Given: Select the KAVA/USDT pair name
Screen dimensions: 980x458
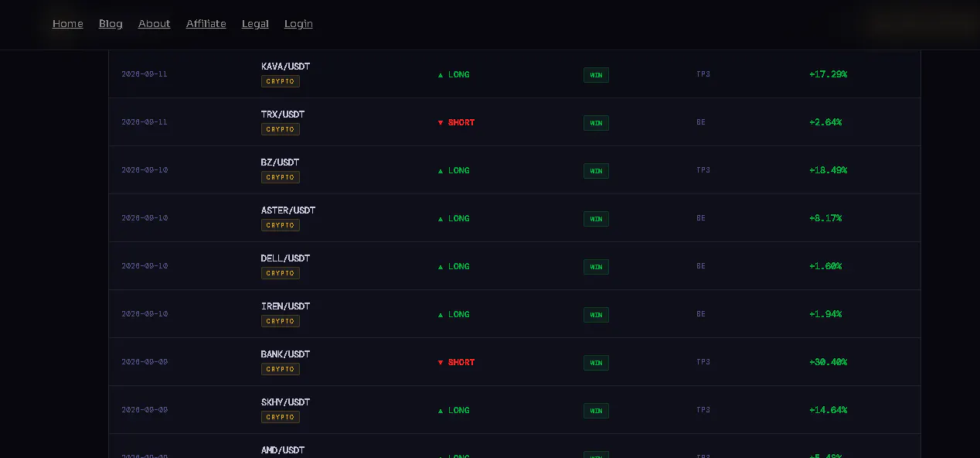Looking at the screenshot, I should click(285, 67).
